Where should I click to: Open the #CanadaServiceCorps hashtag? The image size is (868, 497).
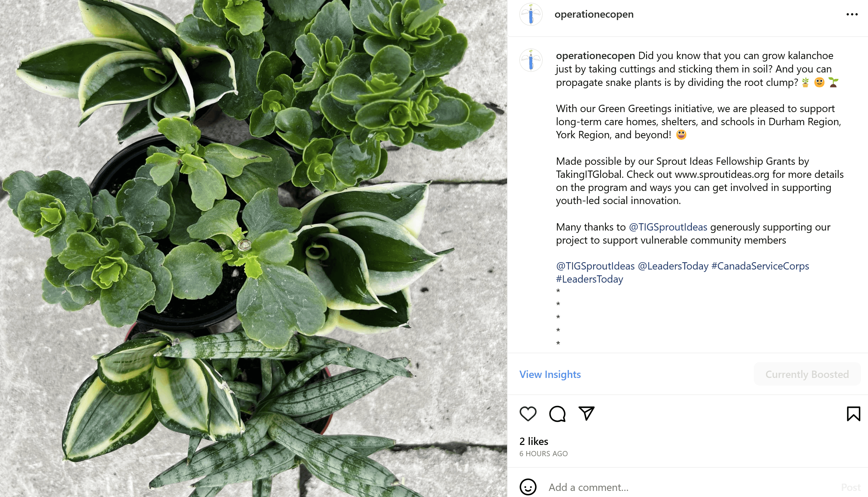pos(760,266)
